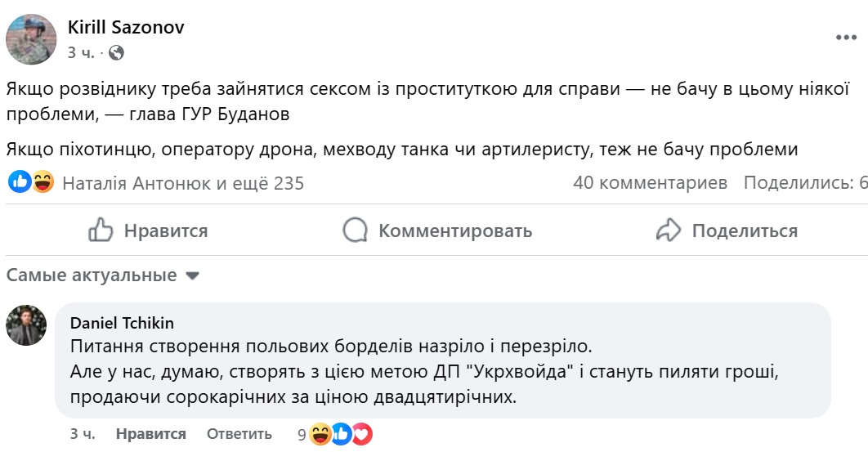Image resolution: width=868 pixels, height=452 pixels.
Task: Click the share arrow icon
Action: tap(669, 230)
